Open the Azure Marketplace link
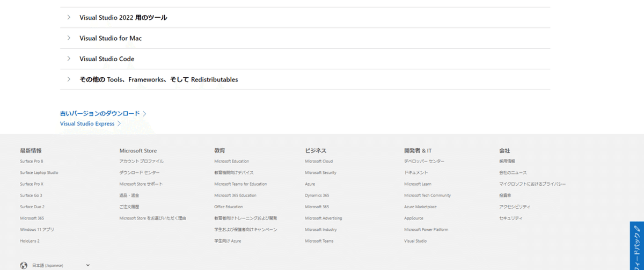Image resolution: width=644 pixels, height=270 pixels. point(420,207)
